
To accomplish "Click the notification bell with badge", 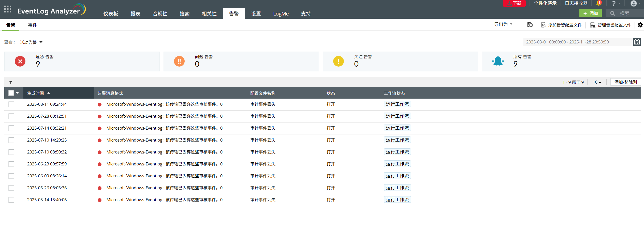I will (599, 3).
